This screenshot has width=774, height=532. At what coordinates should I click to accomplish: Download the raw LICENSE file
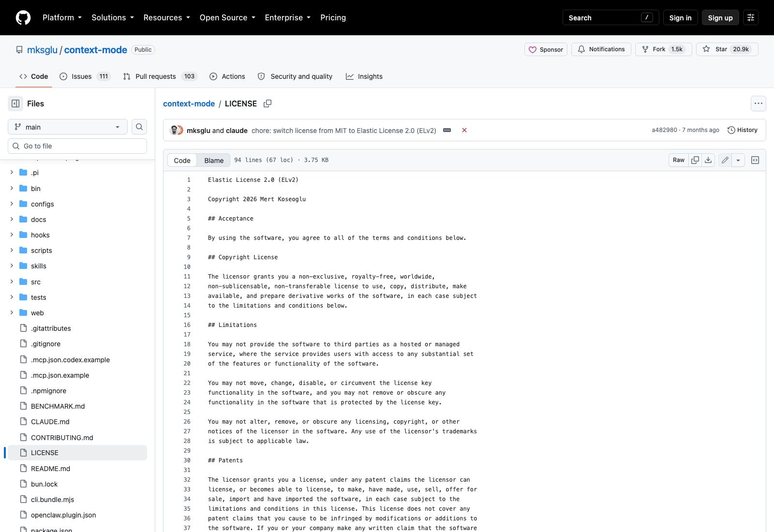[708, 160]
